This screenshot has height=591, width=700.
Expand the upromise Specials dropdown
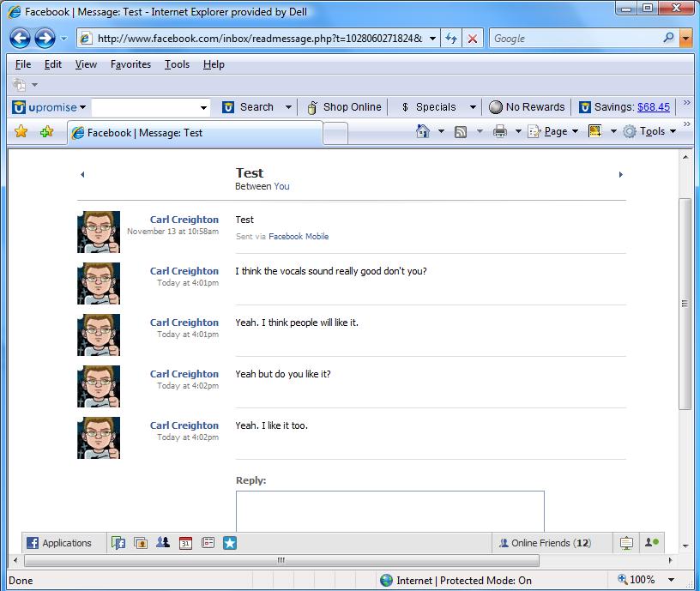(x=473, y=107)
